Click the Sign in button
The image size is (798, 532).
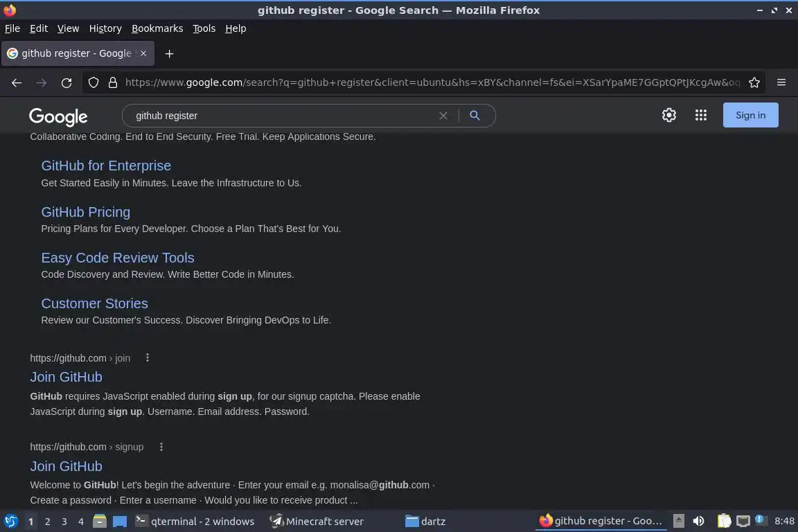pyautogui.click(x=750, y=115)
